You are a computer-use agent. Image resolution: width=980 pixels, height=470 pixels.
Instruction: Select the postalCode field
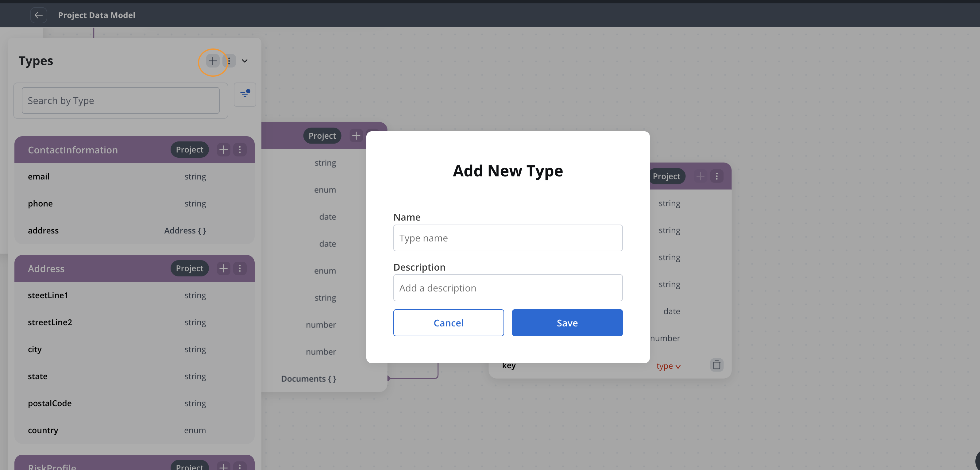[134, 403]
